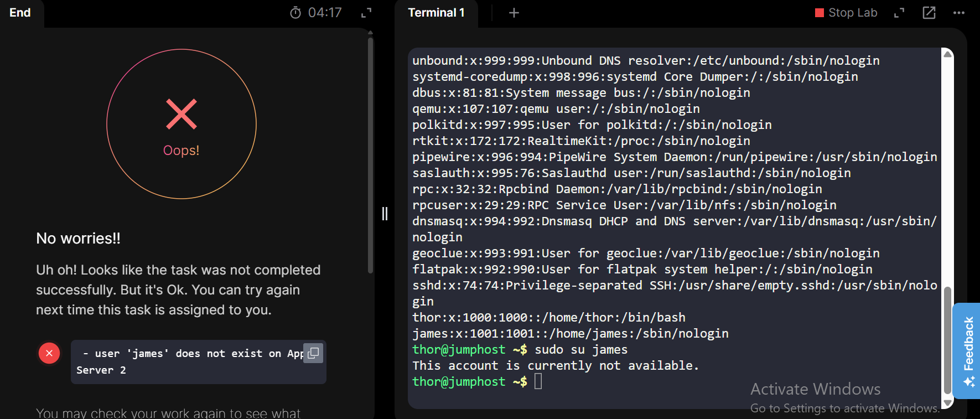Open the three-dot more options menu

(959, 13)
